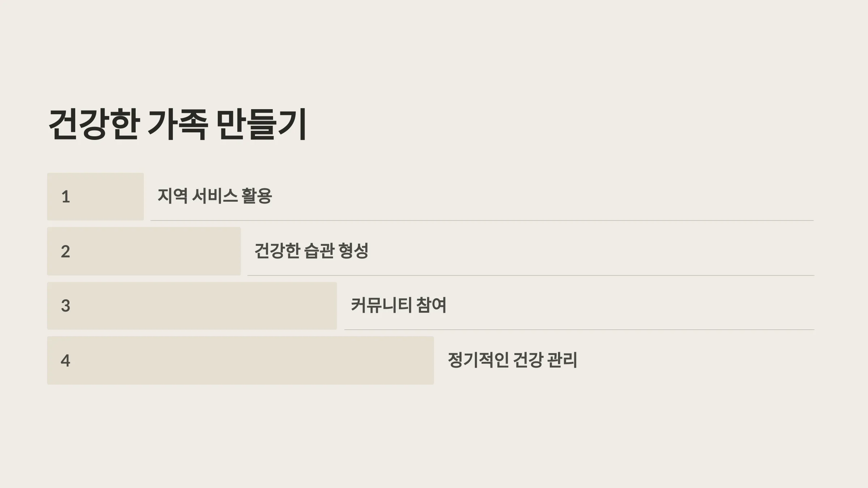Select the word 가족 in the title
Image resolution: width=868 pixels, height=488 pixels.
click(x=178, y=124)
